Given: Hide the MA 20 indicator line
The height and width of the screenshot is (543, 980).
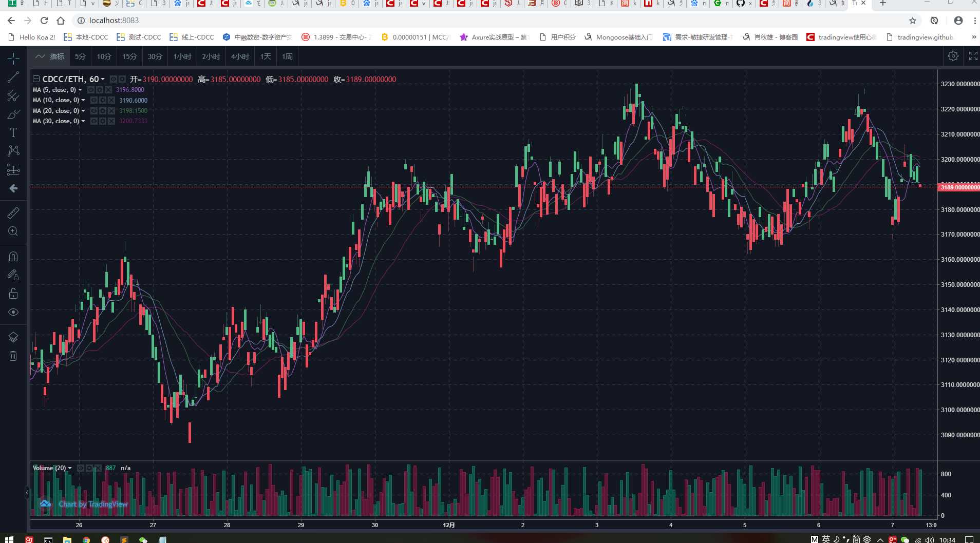Looking at the screenshot, I should pyautogui.click(x=94, y=111).
